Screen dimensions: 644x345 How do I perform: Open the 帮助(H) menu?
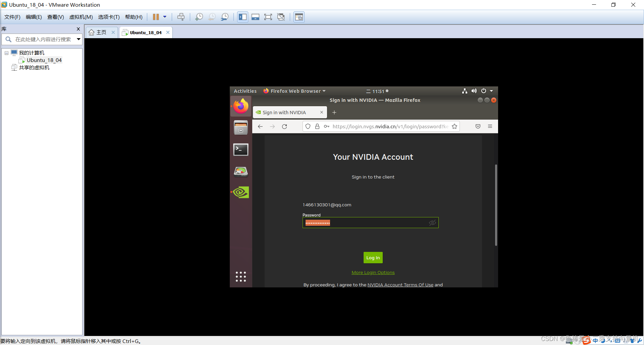coord(134,17)
